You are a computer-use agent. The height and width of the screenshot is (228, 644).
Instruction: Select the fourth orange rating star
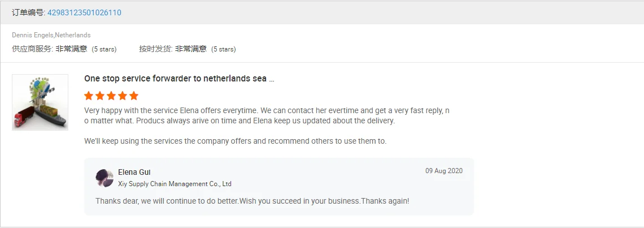[x=123, y=96]
